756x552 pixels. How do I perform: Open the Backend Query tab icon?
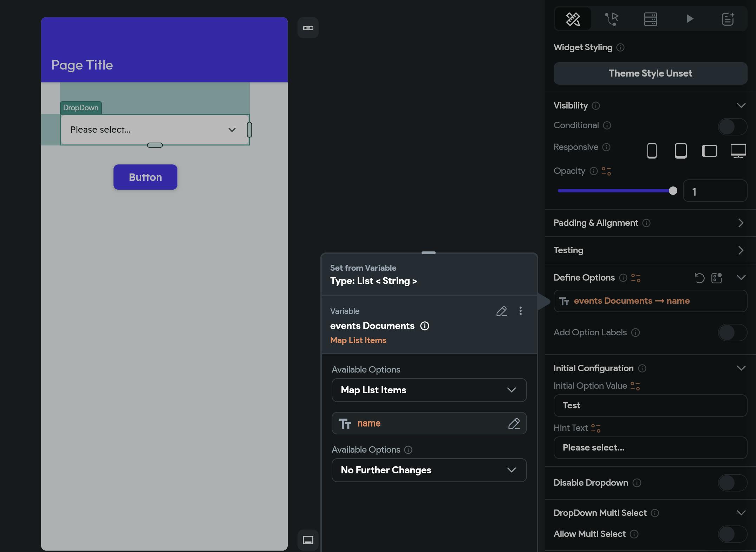click(650, 19)
